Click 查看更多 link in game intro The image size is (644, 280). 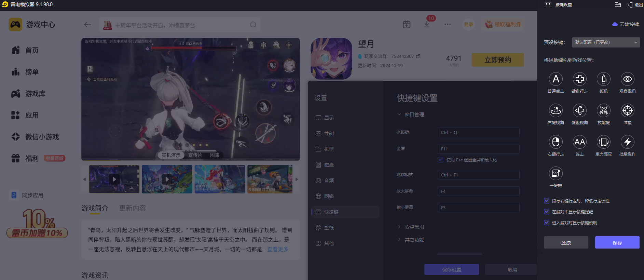278,249
